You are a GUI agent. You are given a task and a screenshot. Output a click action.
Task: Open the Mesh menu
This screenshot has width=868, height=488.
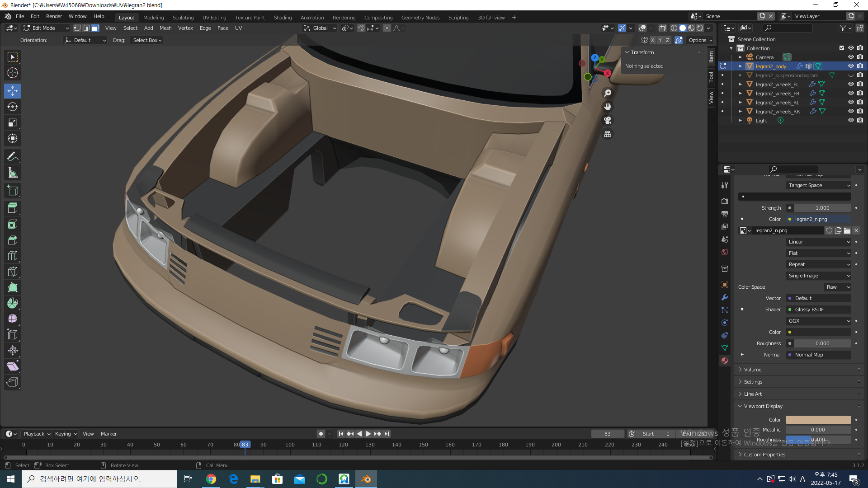tap(165, 28)
